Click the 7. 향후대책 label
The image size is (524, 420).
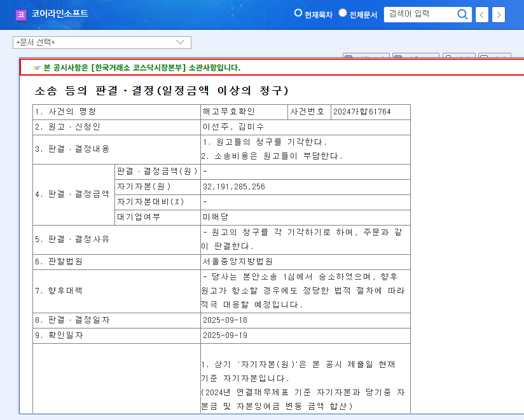click(59, 291)
